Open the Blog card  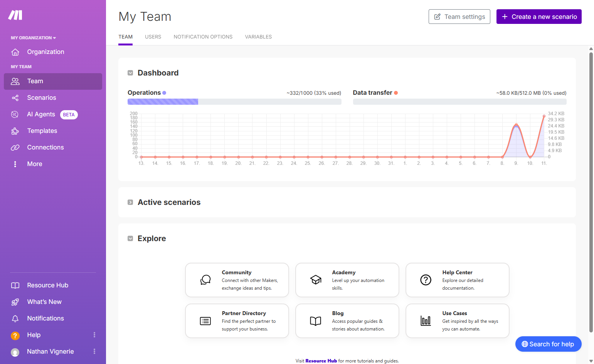coord(347,321)
